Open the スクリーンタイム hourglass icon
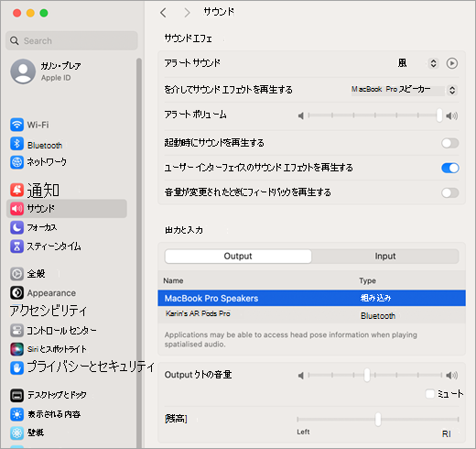The height and width of the screenshot is (449, 476). [16, 246]
